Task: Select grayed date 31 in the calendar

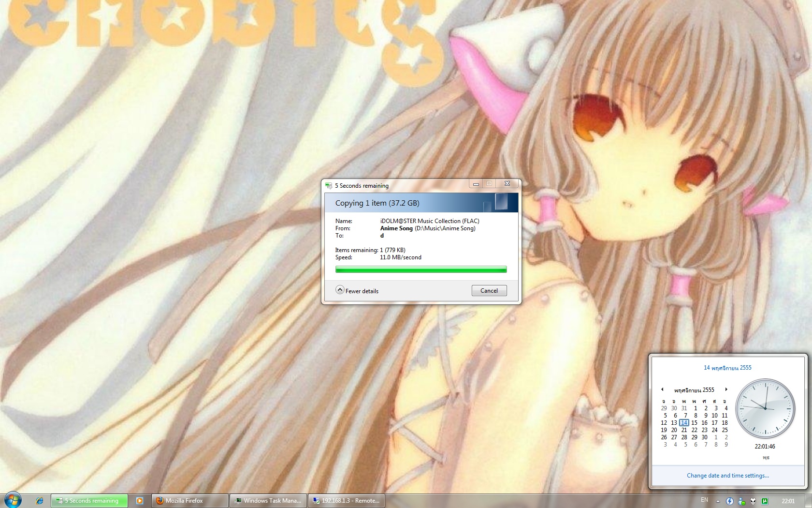Action: click(684, 408)
